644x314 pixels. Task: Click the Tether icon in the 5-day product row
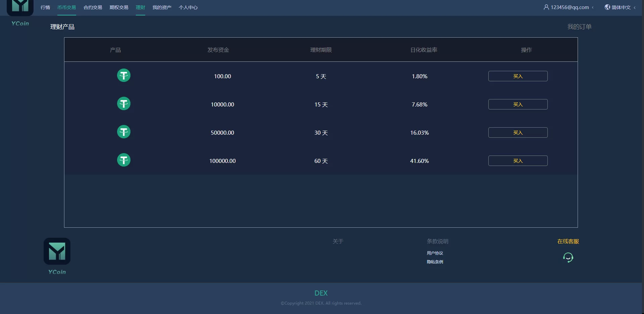123,76
